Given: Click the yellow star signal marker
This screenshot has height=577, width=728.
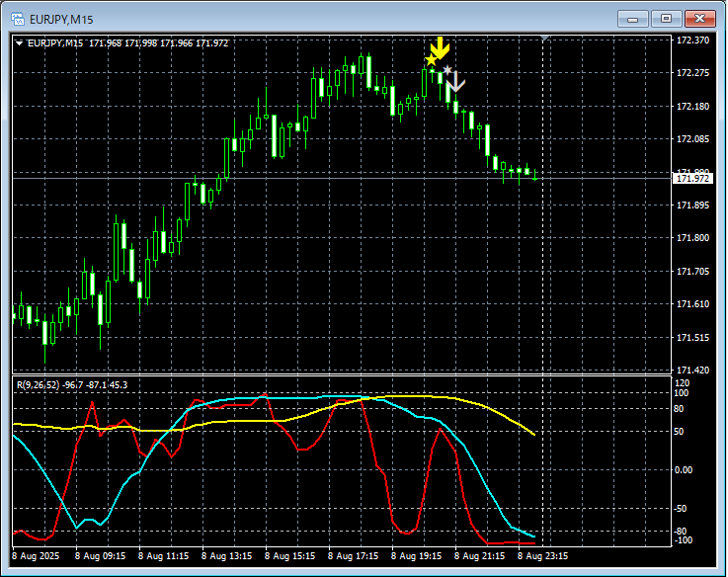Looking at the screenshot, I should coord(431,60).
